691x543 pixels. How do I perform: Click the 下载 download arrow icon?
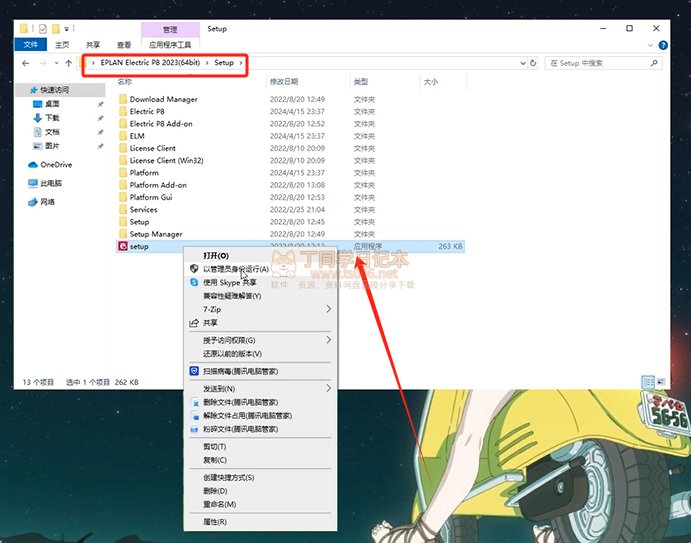click(x=37, y=118)
